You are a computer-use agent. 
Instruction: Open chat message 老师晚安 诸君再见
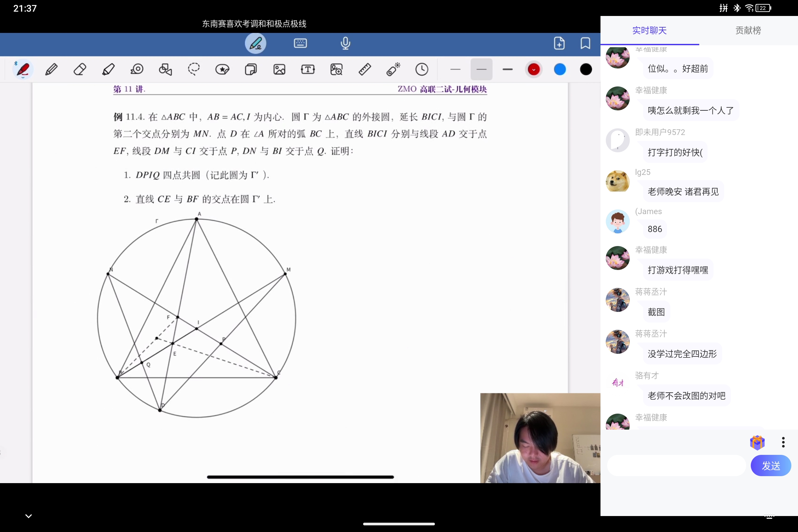[683, 192]
